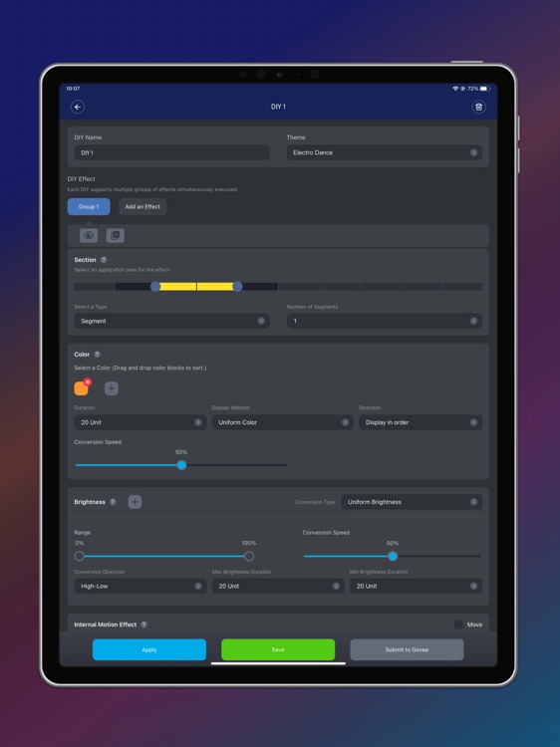Open Direction dropdown Display in order
Image resolution: width=560 pixels, height=747 pixels.
point(420,422)
